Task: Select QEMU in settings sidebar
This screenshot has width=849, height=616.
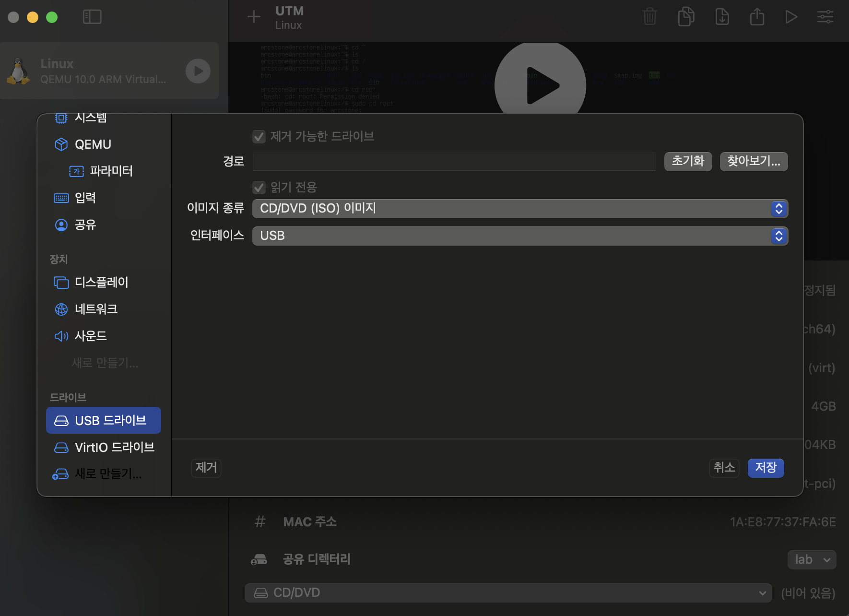Action: click(104, 144)
